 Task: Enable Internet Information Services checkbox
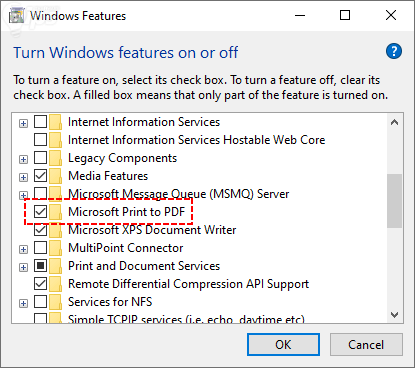(41, 122)
